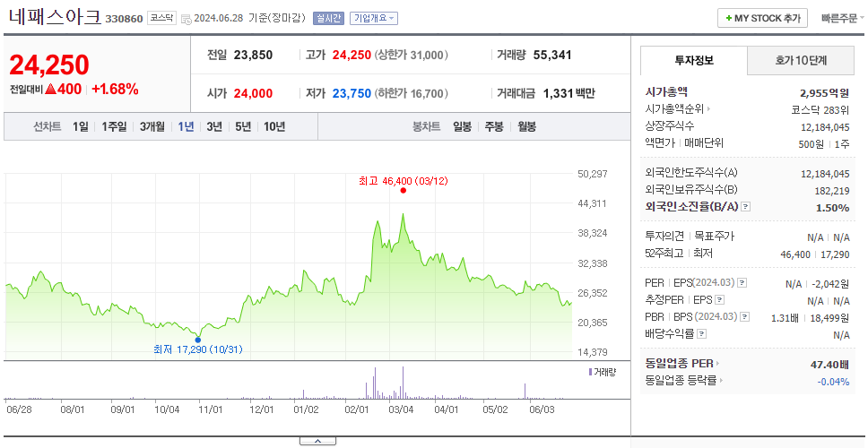Click the stock code 330860
Viewport: 868px width, 448px height.
click(x=124, y=20)
